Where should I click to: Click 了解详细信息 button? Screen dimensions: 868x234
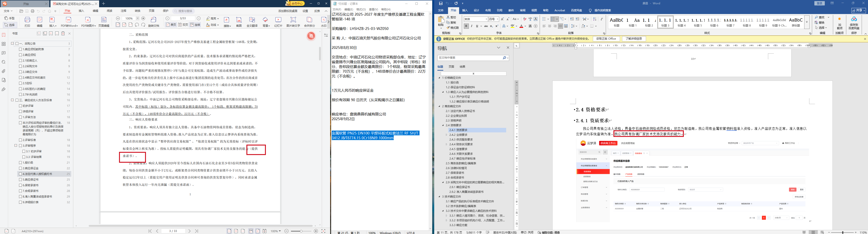[x=634, y=39]
